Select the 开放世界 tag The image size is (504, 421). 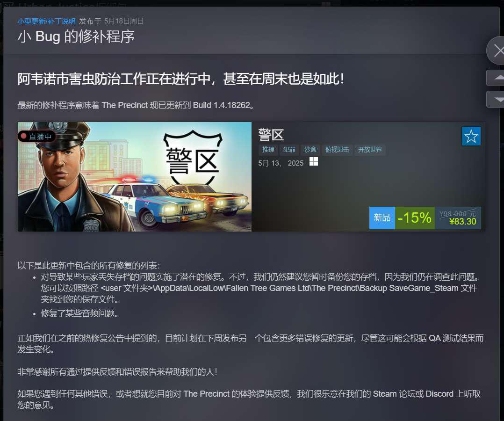(x=370, y=150)
